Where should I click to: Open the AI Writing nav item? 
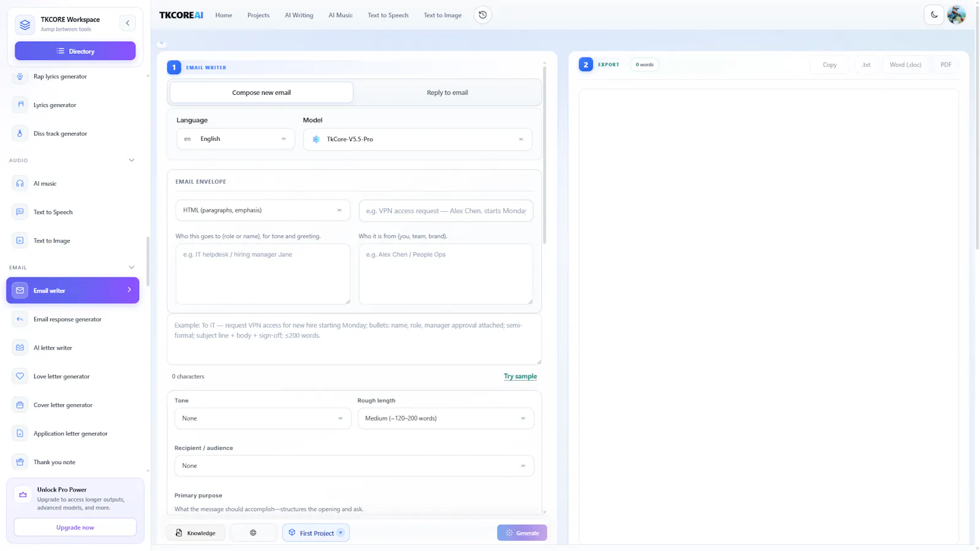click(299, 15)
